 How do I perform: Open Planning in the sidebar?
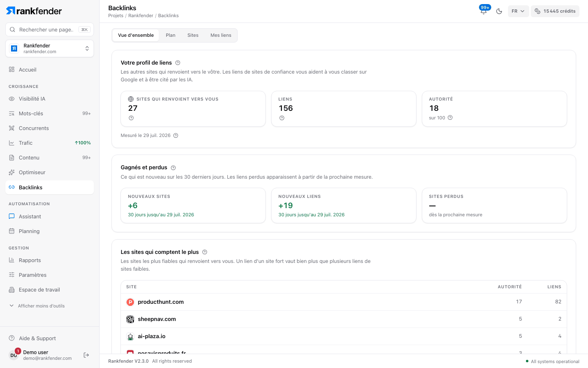[x=50, y=231]
